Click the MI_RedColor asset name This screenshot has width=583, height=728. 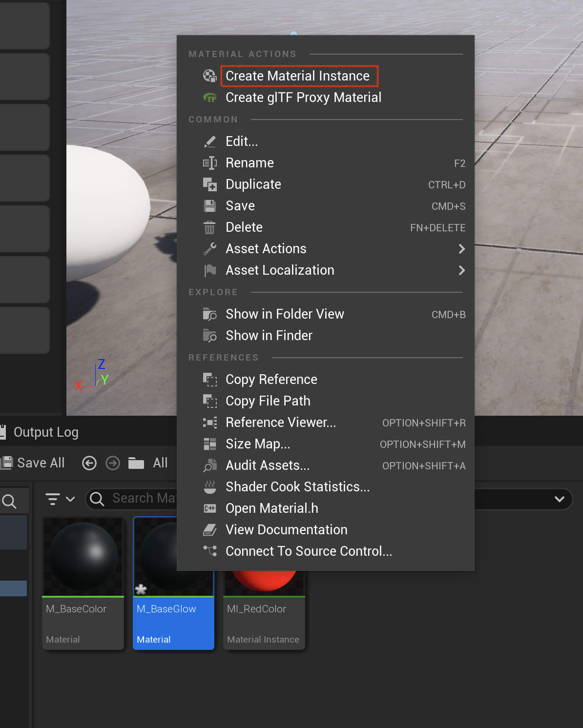tap(257, 609)
